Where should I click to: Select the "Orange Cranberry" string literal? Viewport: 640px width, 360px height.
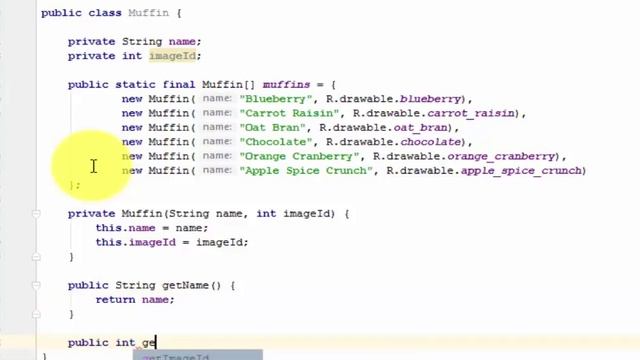(300, 156)
